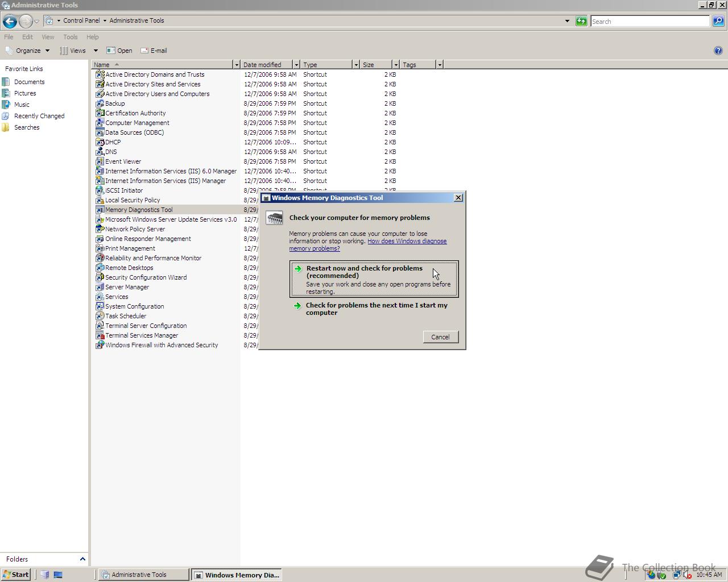
Task: Open the View menu
Action: tap(48, 37)
